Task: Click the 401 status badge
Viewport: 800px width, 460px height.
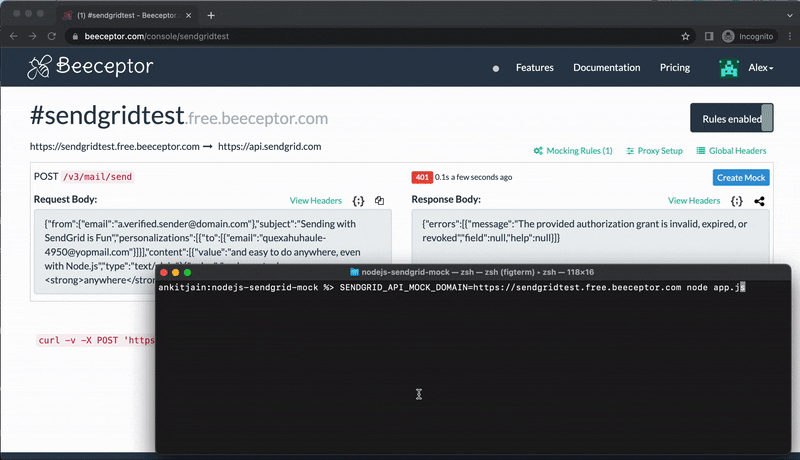Action: (422, 177)
